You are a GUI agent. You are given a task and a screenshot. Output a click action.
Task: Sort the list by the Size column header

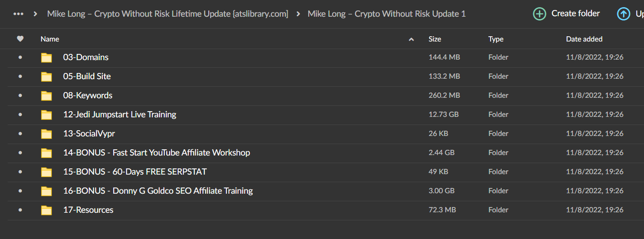click(x=435, y=39)
